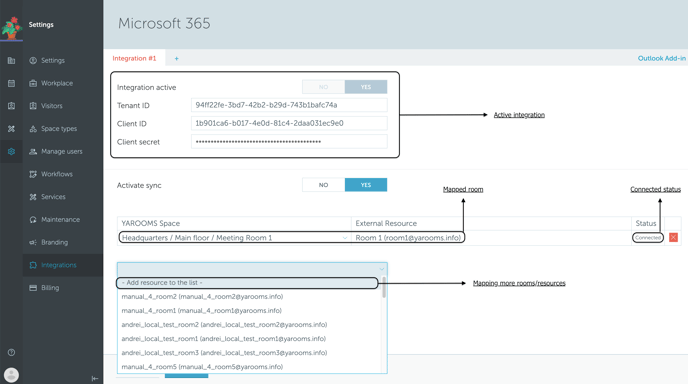Open the calendar icon in the left rail
The width and height of the screenshot is (688, 384).
pos(11,83)
